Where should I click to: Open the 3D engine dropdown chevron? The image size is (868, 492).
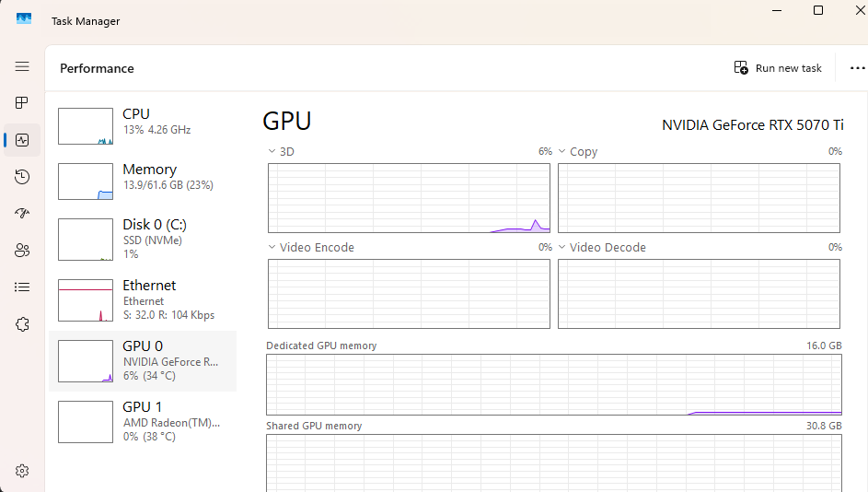click(272, 151)
